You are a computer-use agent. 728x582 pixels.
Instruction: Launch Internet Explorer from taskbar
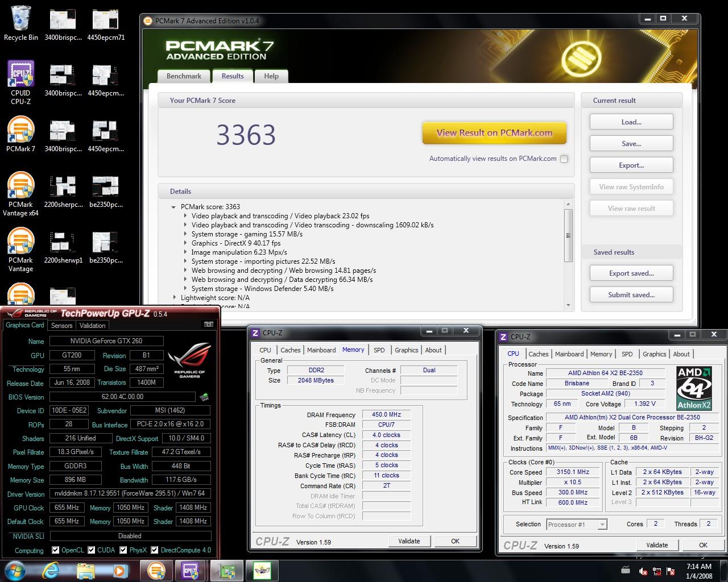51,570
